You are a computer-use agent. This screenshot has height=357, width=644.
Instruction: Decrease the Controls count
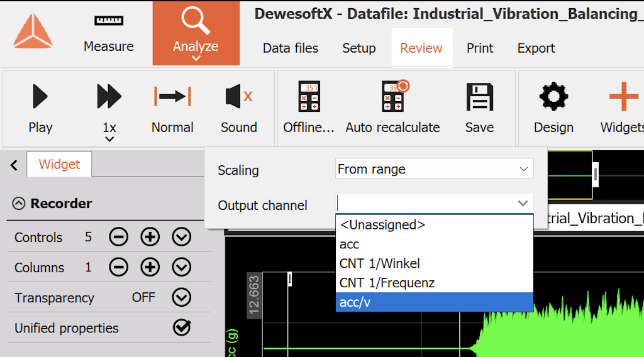tap(119, 237)
